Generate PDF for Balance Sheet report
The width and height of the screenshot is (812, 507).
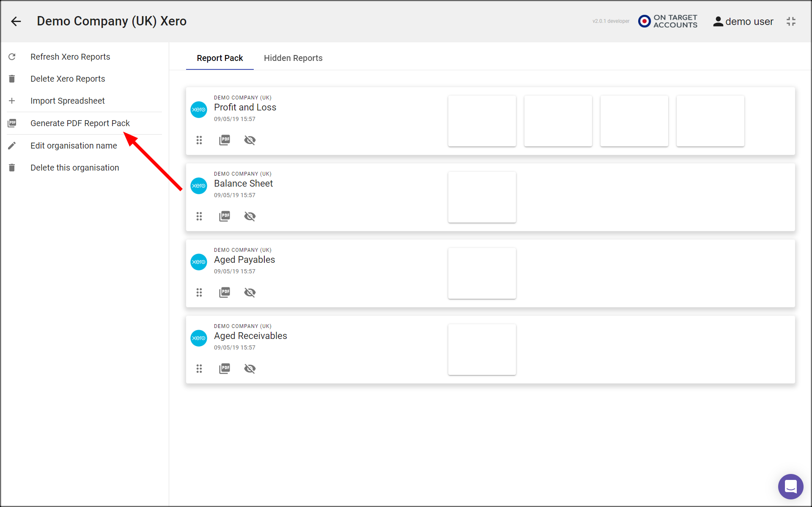tap(225, 216)
